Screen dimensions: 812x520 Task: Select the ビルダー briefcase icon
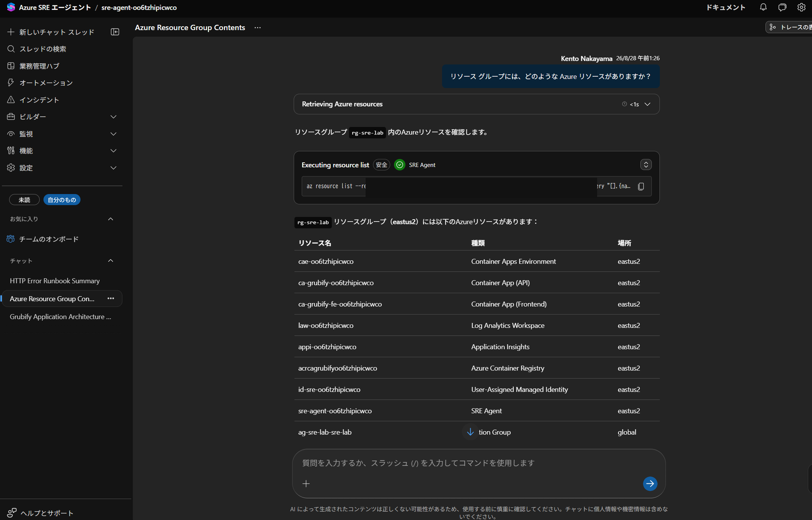(x=11, y=117)
